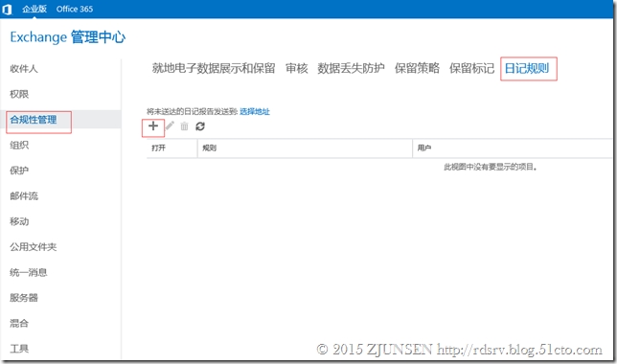Open 权限 in the left navigation

[x=19, y=94]
